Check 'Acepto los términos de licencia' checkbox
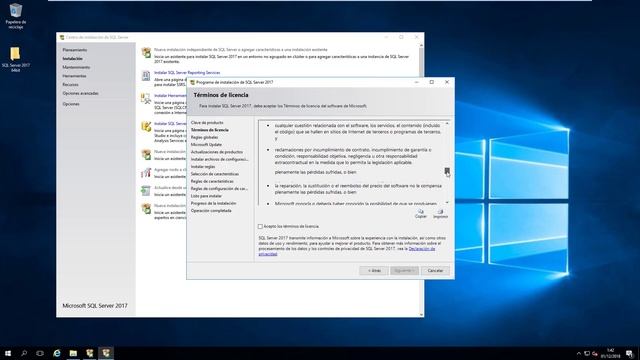The height and width of the screenshot is (360, 640). [260, 226]
